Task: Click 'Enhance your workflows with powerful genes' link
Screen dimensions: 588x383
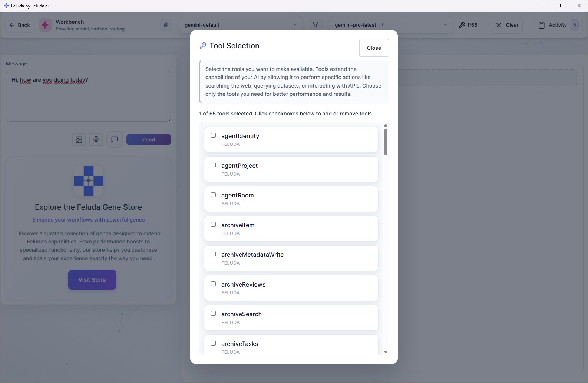Action: tap(89, 220)
